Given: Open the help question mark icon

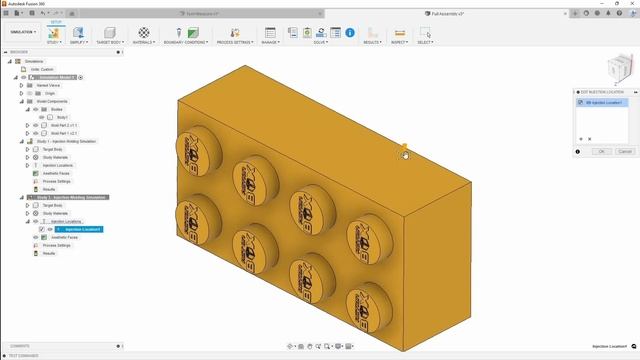Looking at the screenshot, I should pyautogui.click(x=619, y=13).
